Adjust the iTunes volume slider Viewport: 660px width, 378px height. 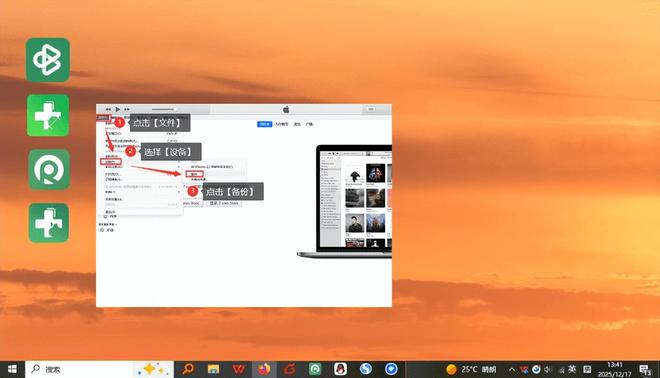coord(162,109)
